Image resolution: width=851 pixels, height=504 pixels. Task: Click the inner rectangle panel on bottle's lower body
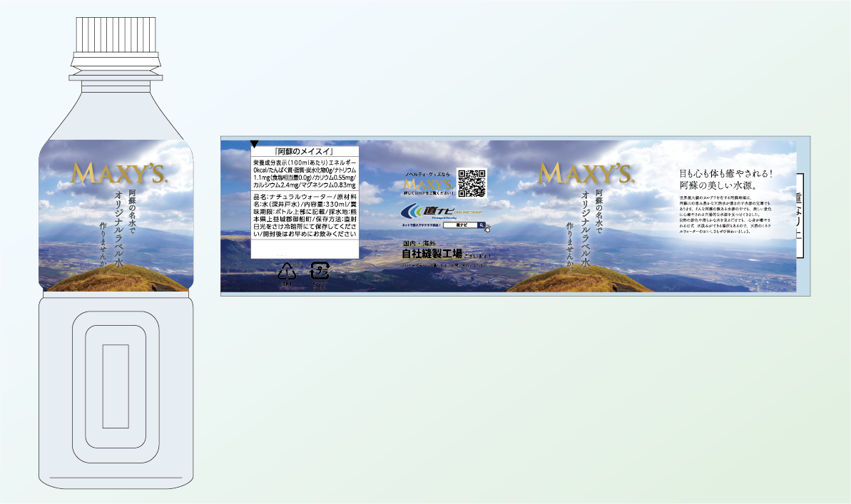pyautogui.click(x=116, y=386)
